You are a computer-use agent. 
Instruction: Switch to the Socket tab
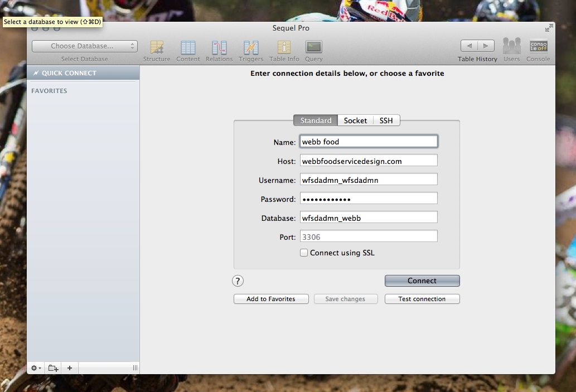(x=355, y=120)
